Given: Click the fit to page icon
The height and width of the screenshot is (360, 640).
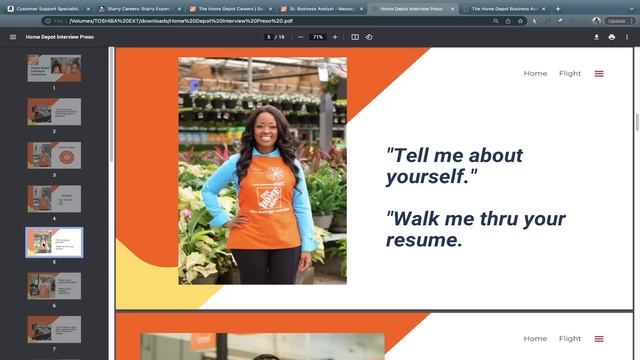Looking at the screenshot, I should pyautogui.click(x=355, y=37).
